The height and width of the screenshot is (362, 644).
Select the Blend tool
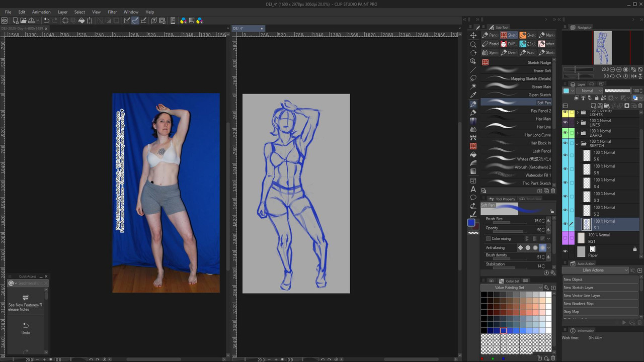click(x=473, y=129)
